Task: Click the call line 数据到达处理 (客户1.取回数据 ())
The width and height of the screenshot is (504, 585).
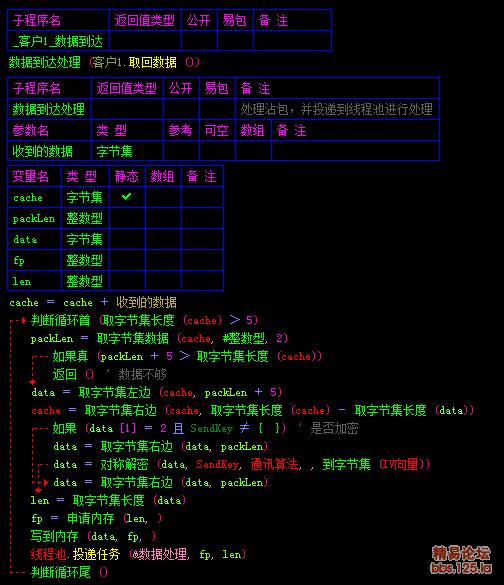Action: coord(104,62)
